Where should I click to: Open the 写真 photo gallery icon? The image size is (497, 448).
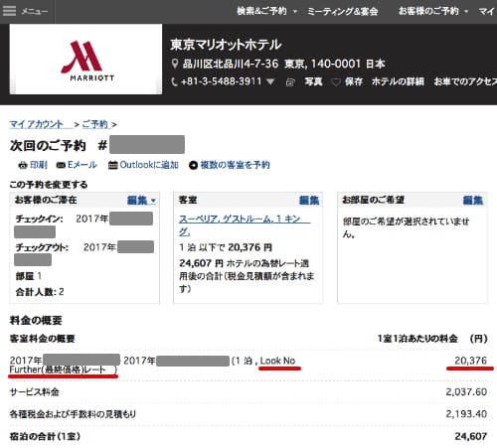290,82
